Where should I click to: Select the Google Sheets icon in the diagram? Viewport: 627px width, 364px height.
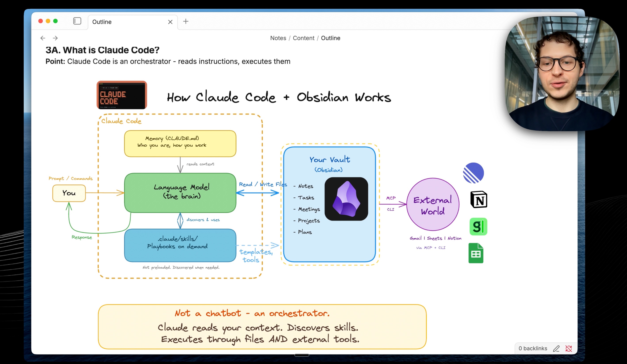tap(476, 253)
